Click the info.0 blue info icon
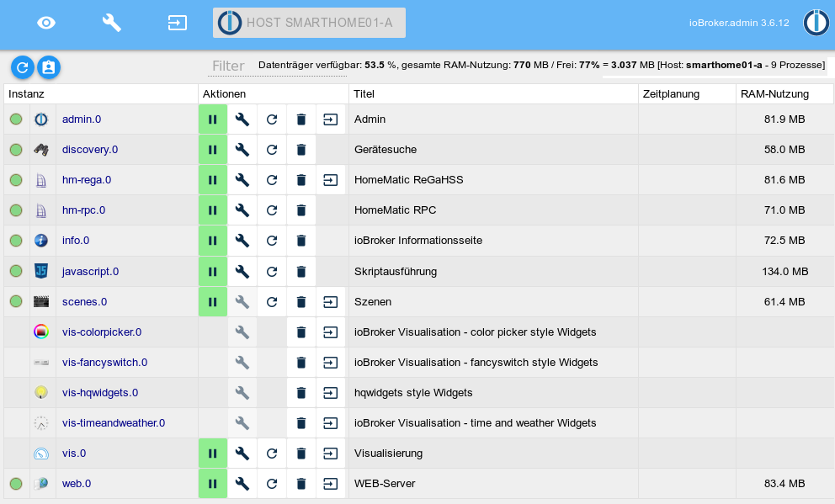This screenshot has width=835, height=504. (41, 241)
